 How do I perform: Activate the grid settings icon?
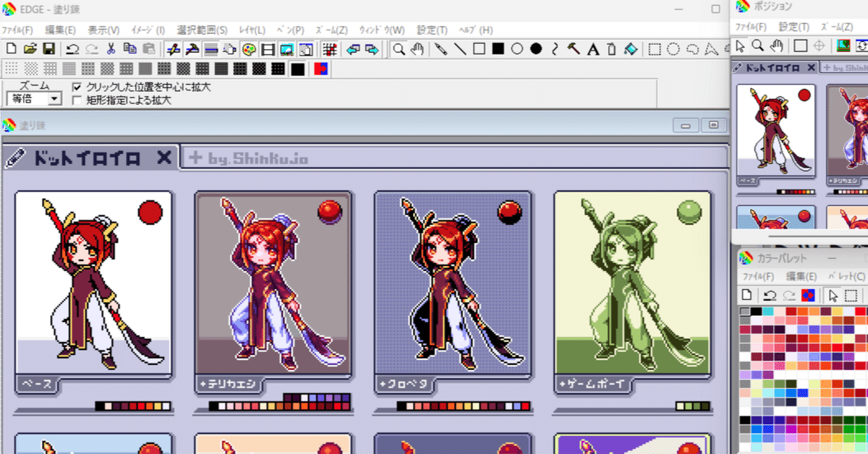click(x=331, y=49)
